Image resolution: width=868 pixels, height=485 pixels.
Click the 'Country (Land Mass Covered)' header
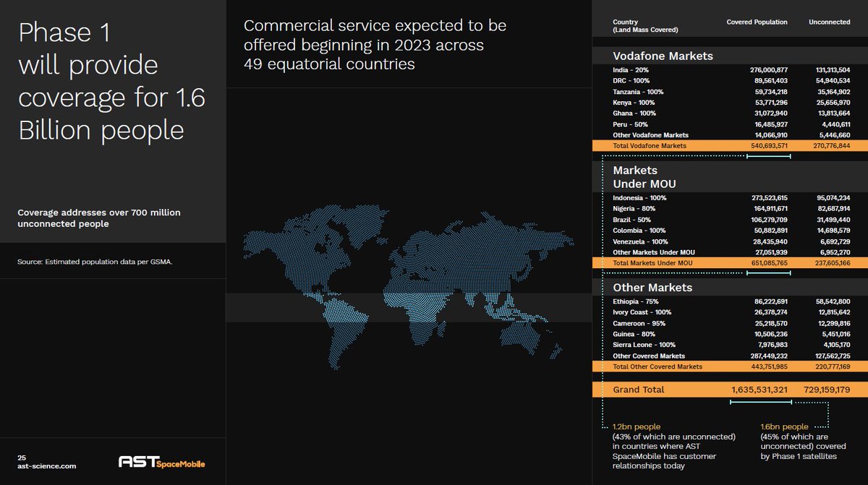(645, 26)
